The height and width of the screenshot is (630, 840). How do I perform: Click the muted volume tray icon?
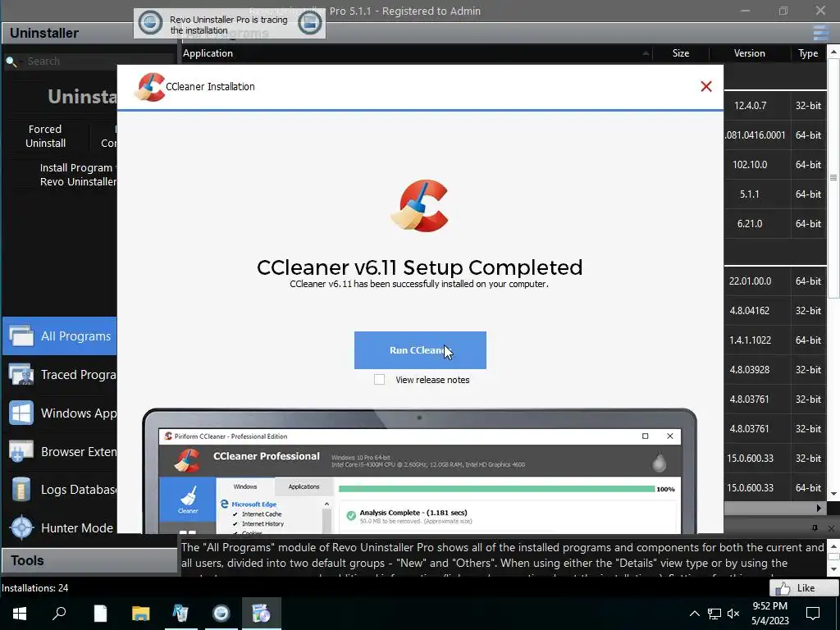pyautogui.click(x=733, y=614)
